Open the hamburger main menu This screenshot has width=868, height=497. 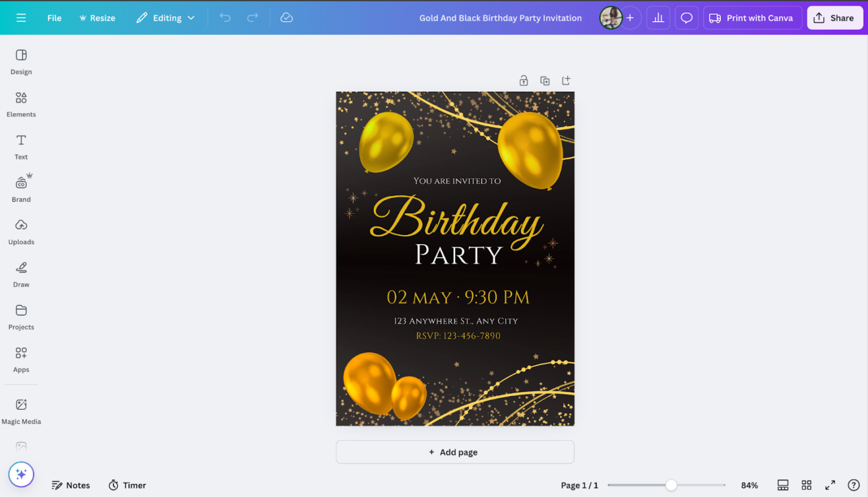21,18
